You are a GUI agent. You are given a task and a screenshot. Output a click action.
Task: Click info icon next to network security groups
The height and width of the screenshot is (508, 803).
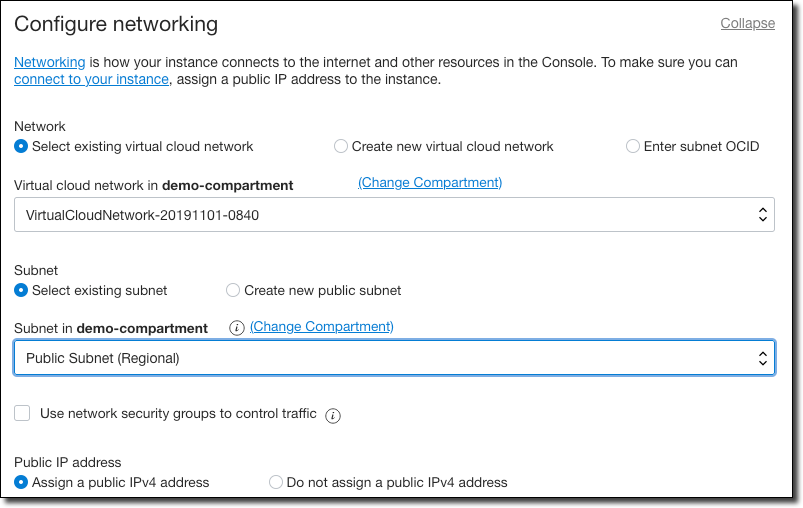click(334, 415)
